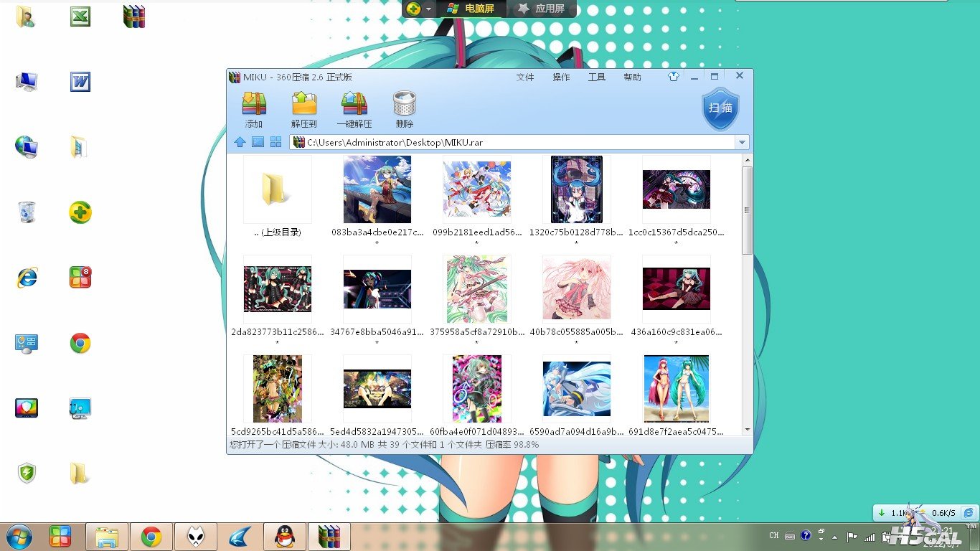Open the Chrome desktop icon

(x=80, y=344)
